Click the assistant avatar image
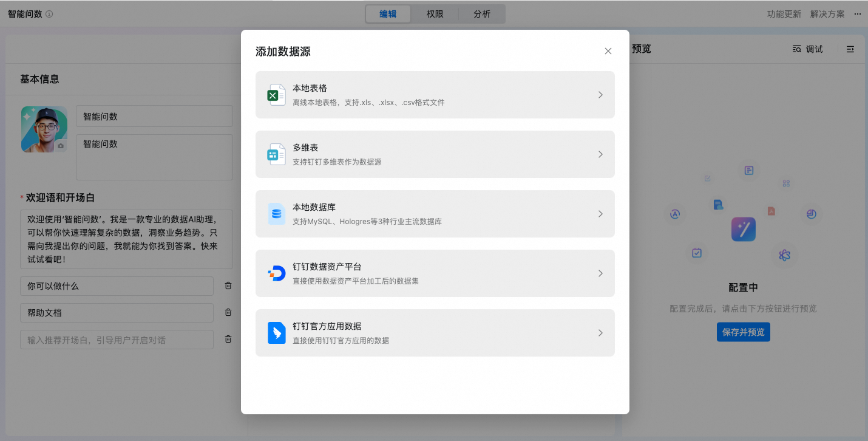The image size is (868, 441). coord(44,129)
